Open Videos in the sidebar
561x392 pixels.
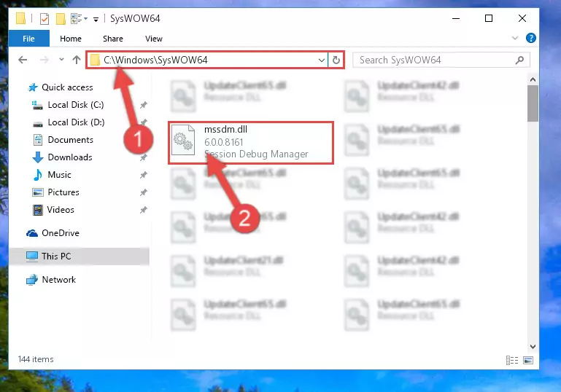(x=61, y=210)
